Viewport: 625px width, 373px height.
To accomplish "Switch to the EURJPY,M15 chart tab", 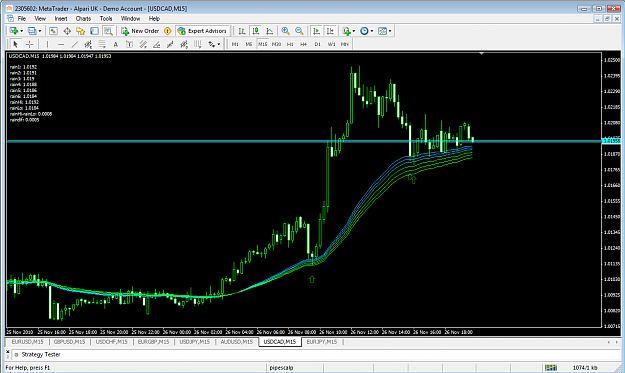I will pyautogui.click(x=322, y=342).
